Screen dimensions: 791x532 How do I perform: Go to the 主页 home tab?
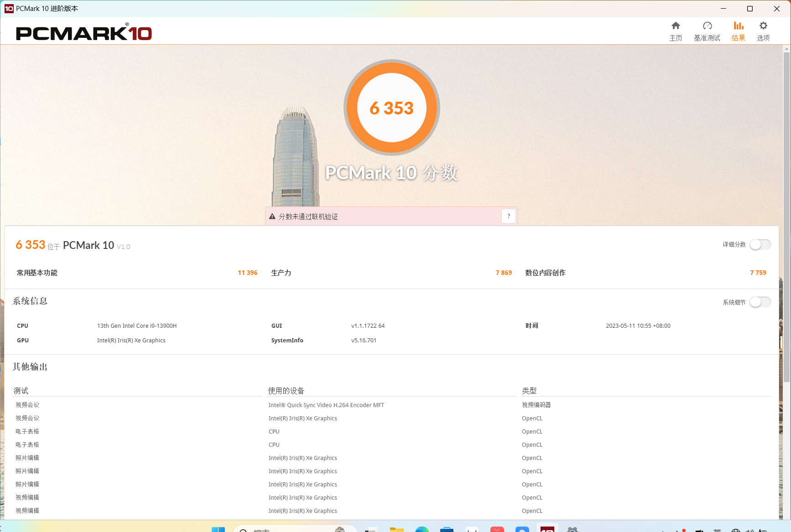tap(676, 31)
